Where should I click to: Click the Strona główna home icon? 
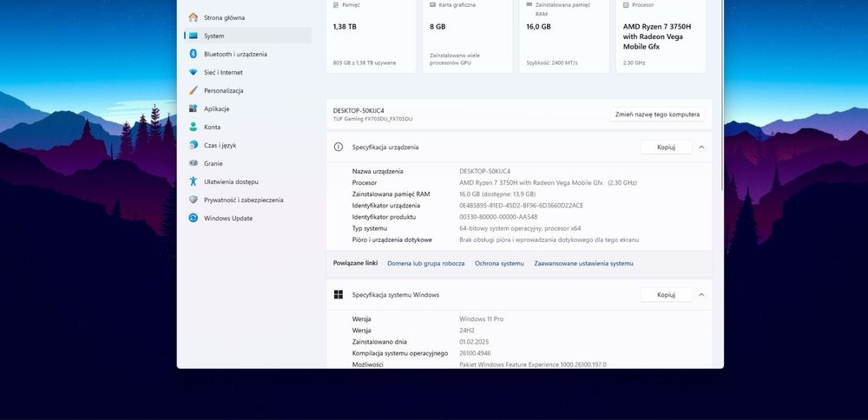point(194,17)
